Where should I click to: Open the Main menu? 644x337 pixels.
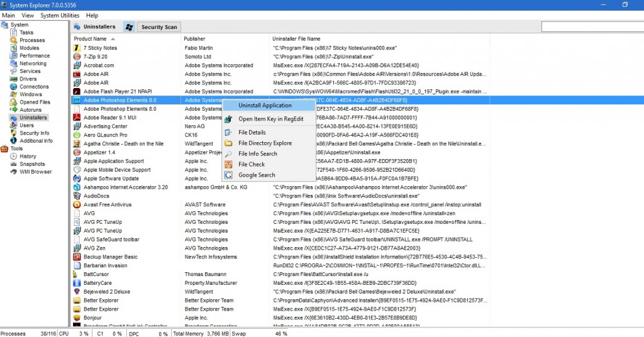pyautogui.click(x=8, y=16)
